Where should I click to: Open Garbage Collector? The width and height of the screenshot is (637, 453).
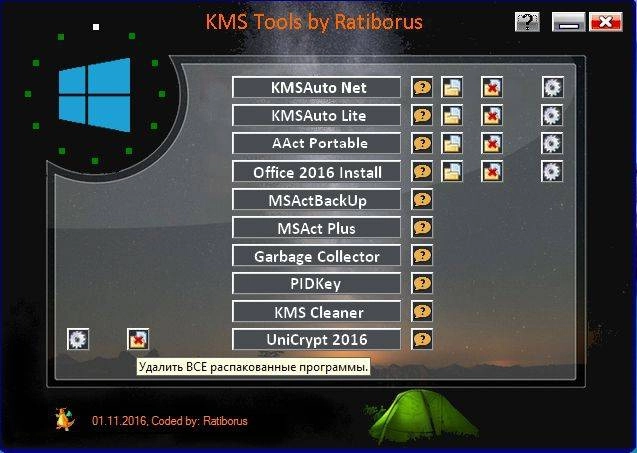(316, 256)
